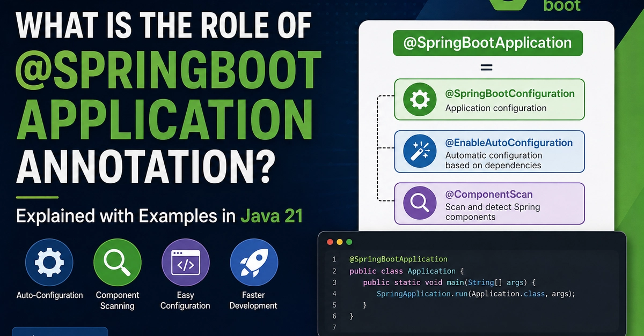Screen dimensions: 644x336
Task: Click 'Automatic configuration based on dependencies' text
Action: [x=494, y=160]
